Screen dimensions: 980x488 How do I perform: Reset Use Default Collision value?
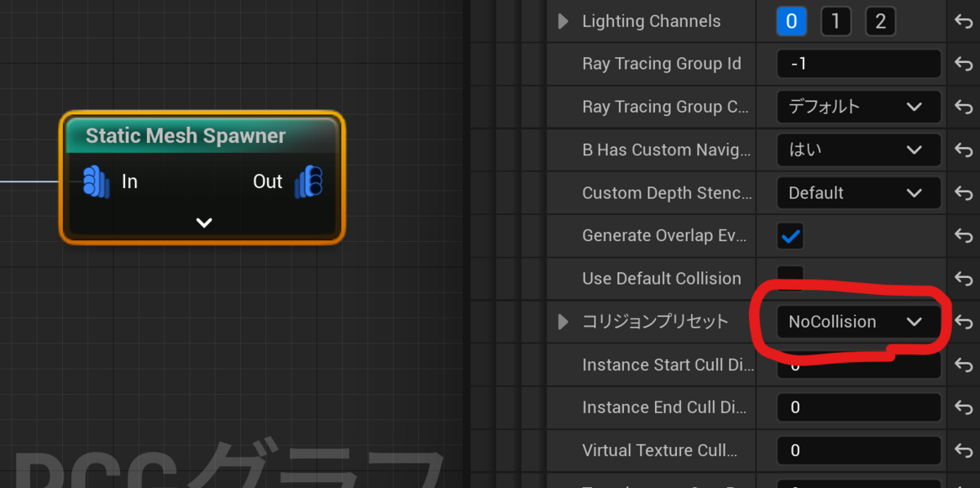point(963,280)
